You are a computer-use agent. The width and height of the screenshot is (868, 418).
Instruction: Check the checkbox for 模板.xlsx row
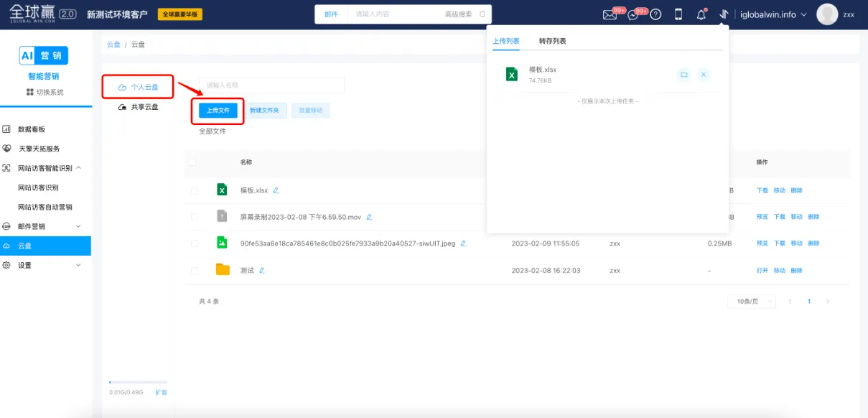pos(194,190)
